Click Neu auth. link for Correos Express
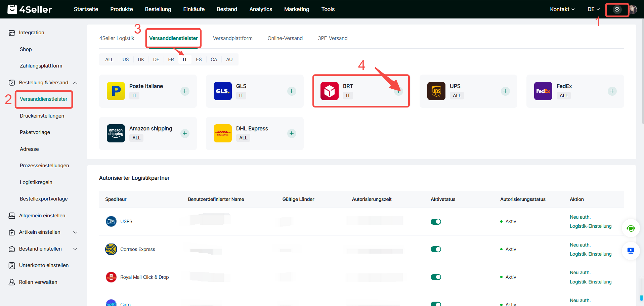The image size is (644, 306). [580, 245]
